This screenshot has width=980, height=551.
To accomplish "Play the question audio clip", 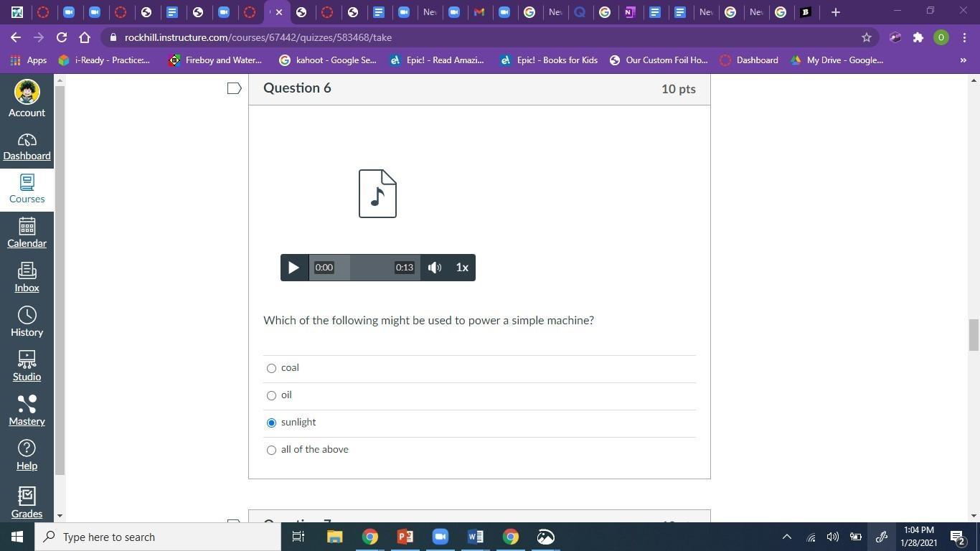I will click(293, 268).
